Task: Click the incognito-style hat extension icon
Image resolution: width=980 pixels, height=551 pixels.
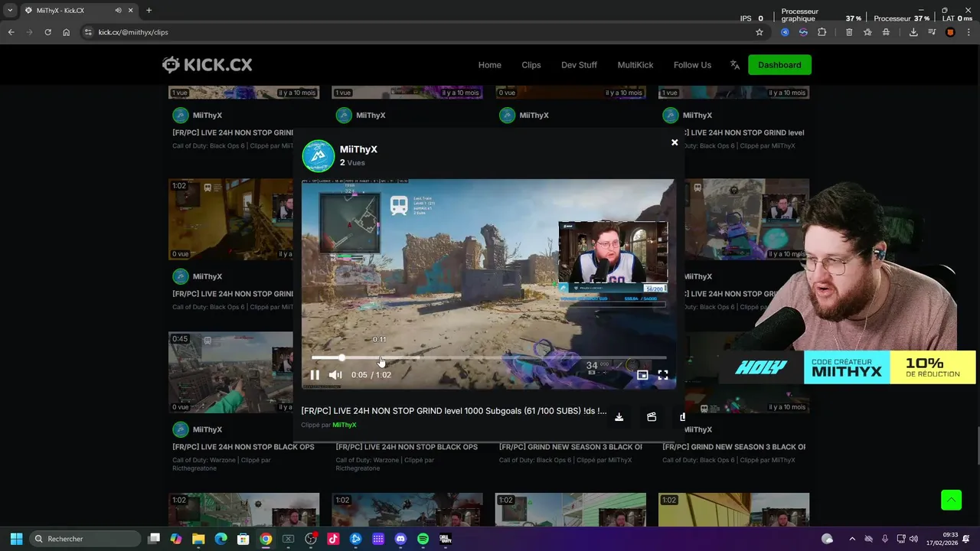Action: click(886, 32)
